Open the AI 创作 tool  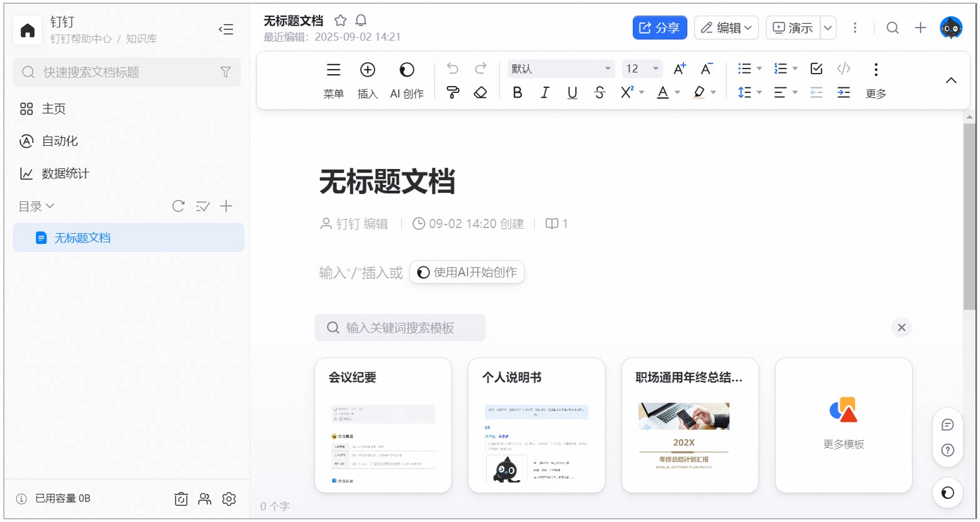click(407, 80)
